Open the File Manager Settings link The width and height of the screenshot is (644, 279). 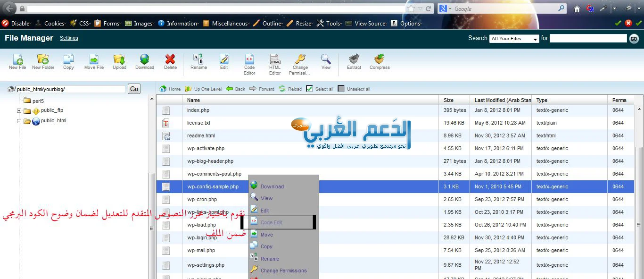point(69,38)
